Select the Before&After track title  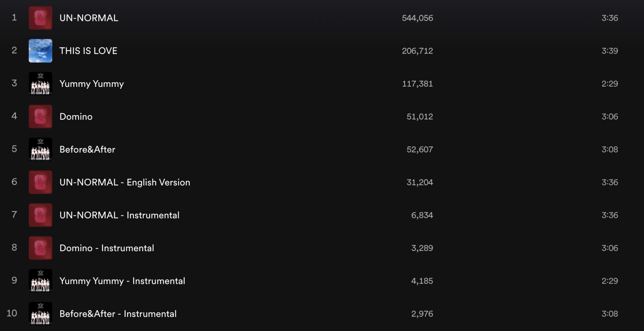click(x=88, y=149)
